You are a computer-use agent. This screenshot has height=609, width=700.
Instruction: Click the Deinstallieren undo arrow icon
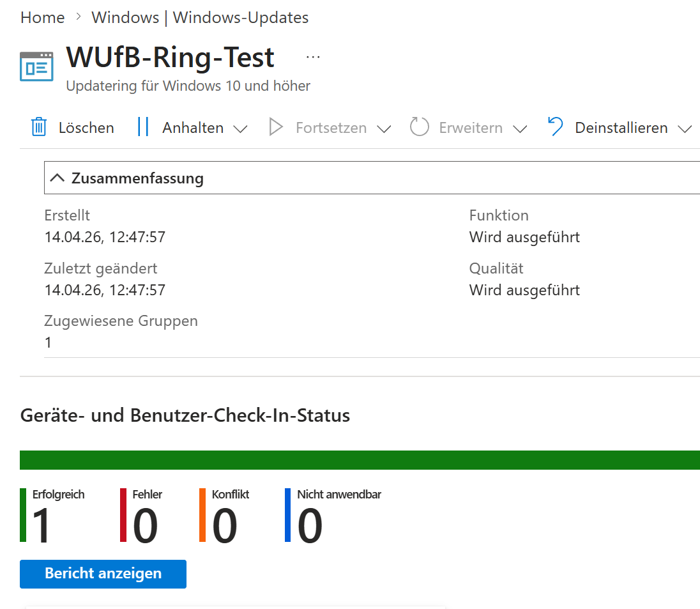coord(556,127)
